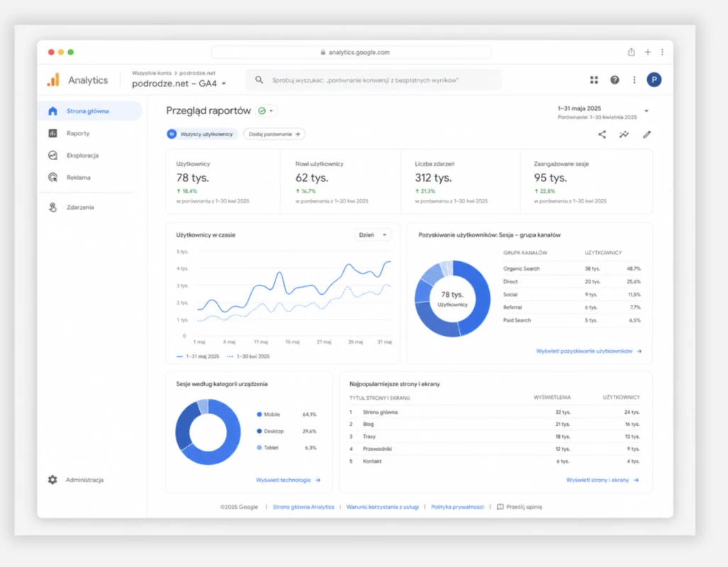Click the help question mark icon
The image size is (728, 567).
pos(615,80)
